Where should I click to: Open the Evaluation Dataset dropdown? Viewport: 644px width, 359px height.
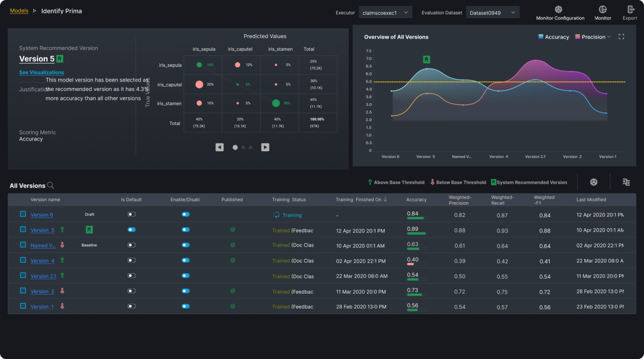coord(493,12)
